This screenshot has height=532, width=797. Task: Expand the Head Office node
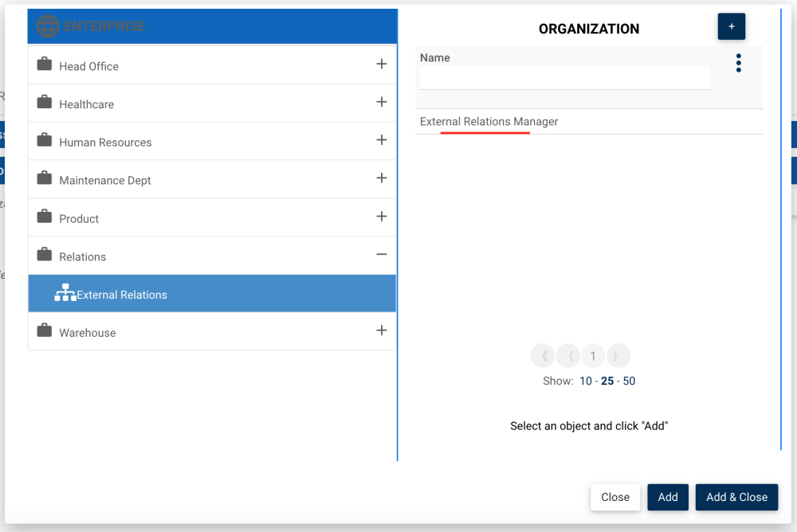pyautogui.click(x=382, y=64)
